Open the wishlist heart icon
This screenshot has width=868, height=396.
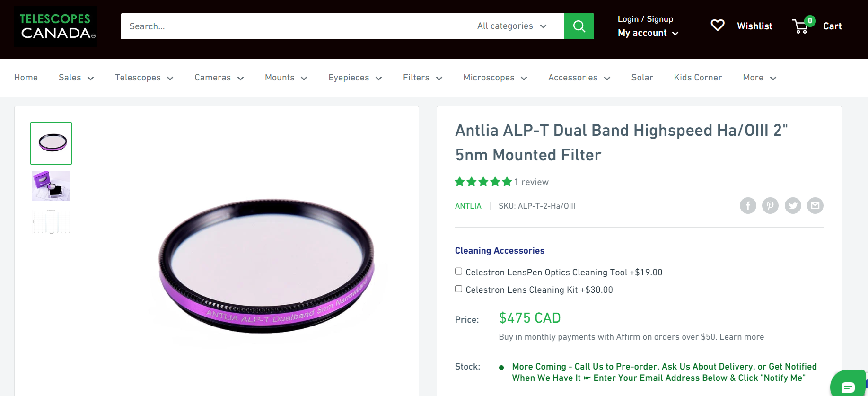click(718, 26)
